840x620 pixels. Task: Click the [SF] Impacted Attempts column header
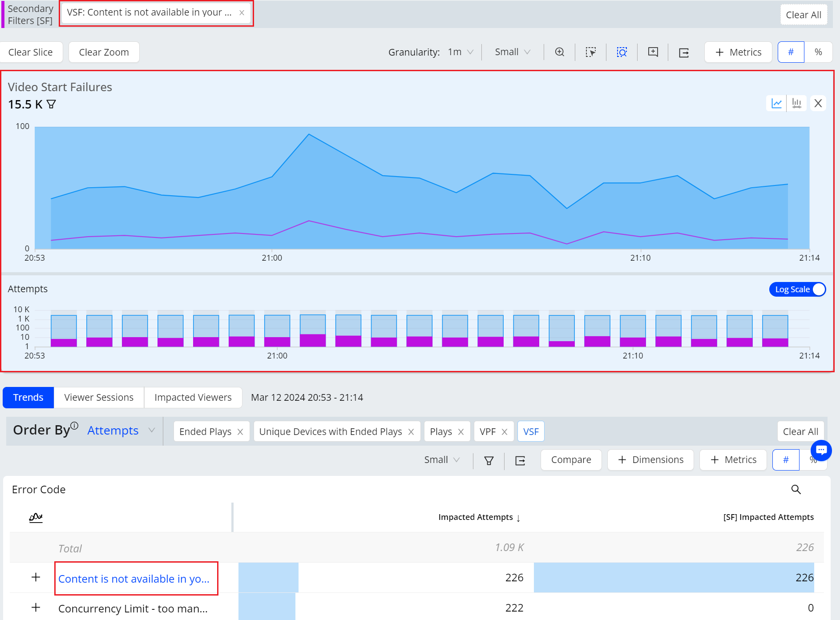click(x=768, y=517)
